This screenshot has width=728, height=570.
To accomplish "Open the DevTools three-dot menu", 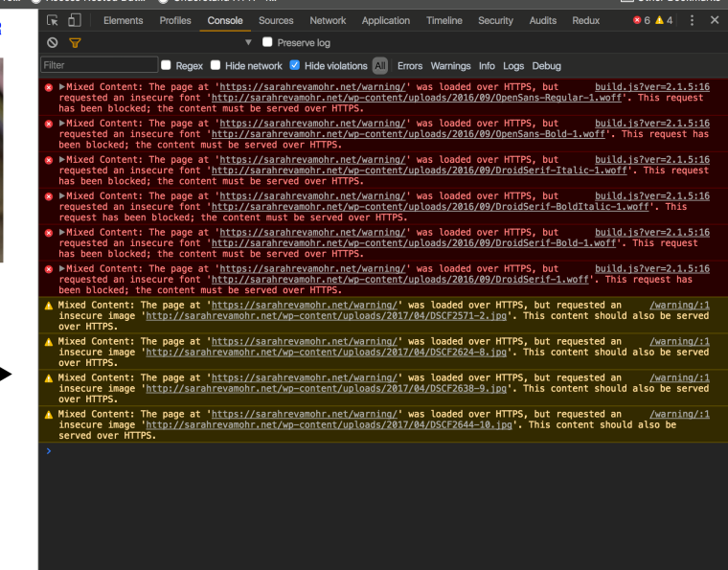I will (x=693, y=20).
